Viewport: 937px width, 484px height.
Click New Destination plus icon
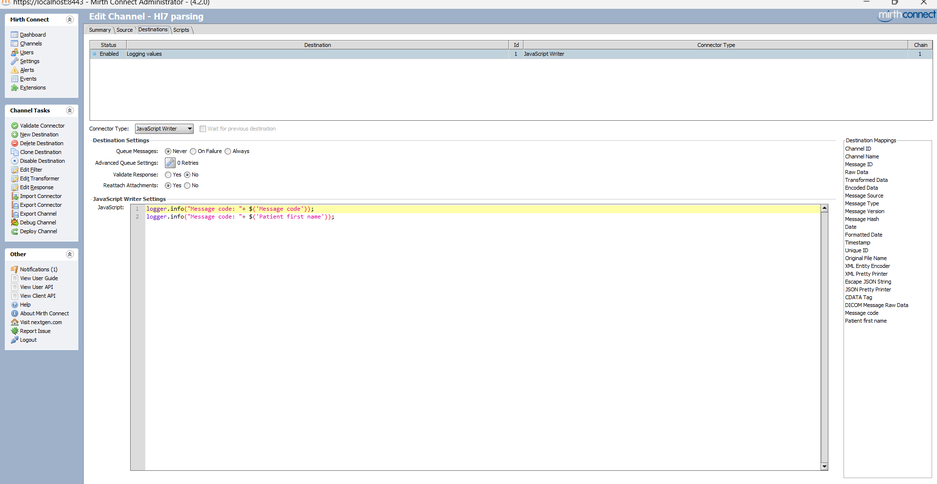(15, 134)
